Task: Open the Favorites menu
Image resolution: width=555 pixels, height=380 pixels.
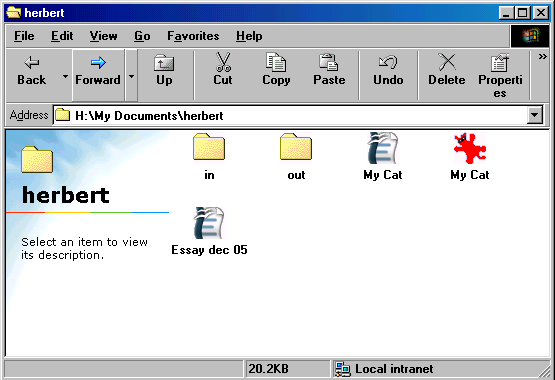Action: [193, 36]
